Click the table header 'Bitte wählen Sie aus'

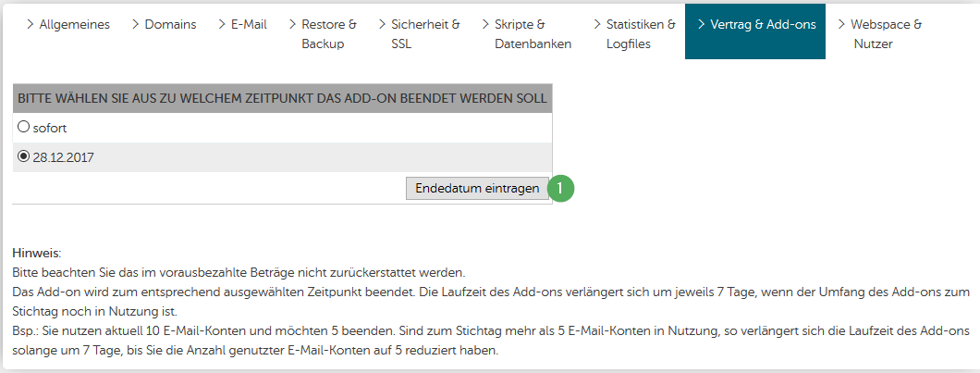point(283,98)
